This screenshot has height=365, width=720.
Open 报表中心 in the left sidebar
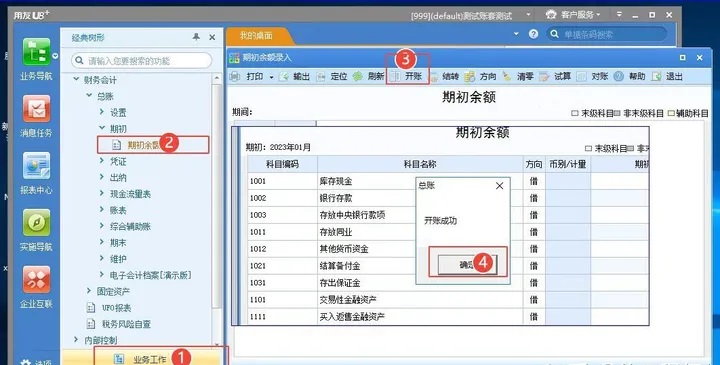pyautogui.click(x=36, y=174)
